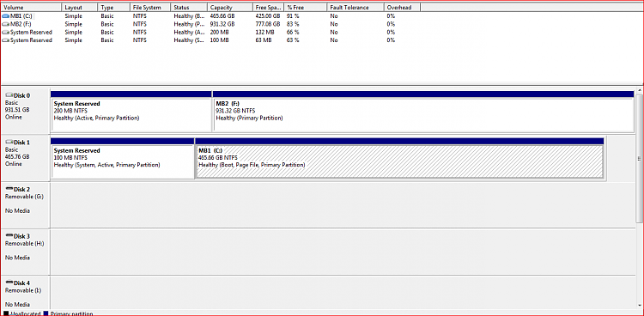Click the "No Media" text under Disk 3

(x=17, y=258)
